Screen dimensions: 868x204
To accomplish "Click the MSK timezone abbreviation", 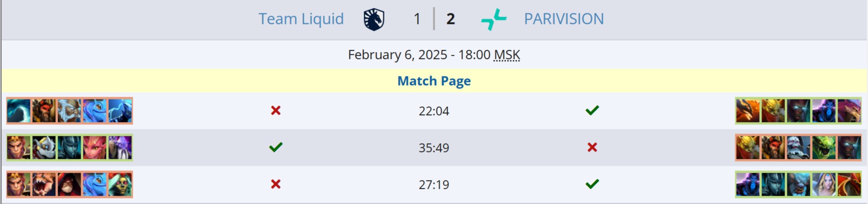I will click(507, 55).
